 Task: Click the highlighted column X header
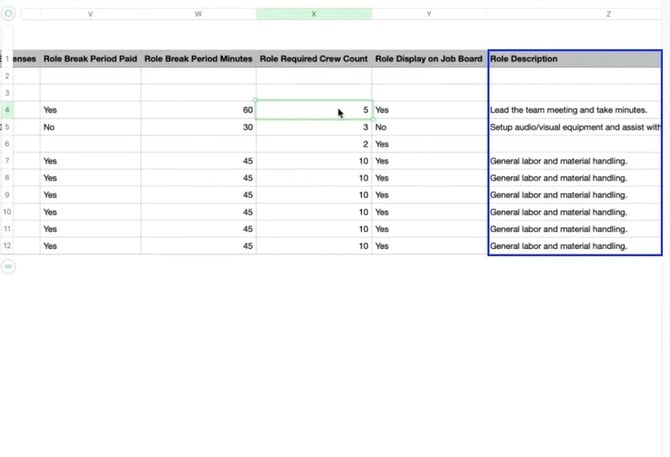pyautogui.click(x=314, y=14)
